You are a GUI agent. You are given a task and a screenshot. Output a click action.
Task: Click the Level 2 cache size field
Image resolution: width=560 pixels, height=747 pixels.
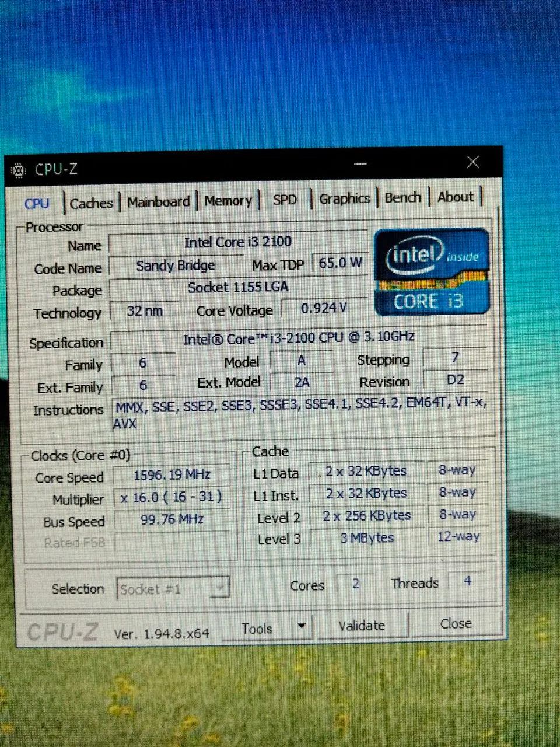tap(367, 516)
